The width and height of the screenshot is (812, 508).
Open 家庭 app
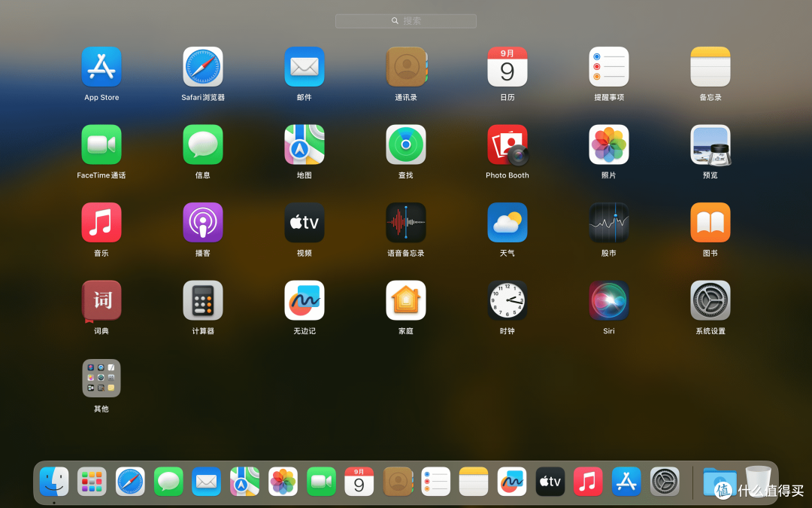pyautogui.click(x=406, y=300)
